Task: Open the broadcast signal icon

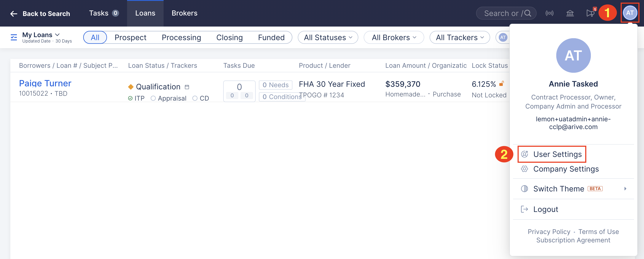Action: coord(549,13)
